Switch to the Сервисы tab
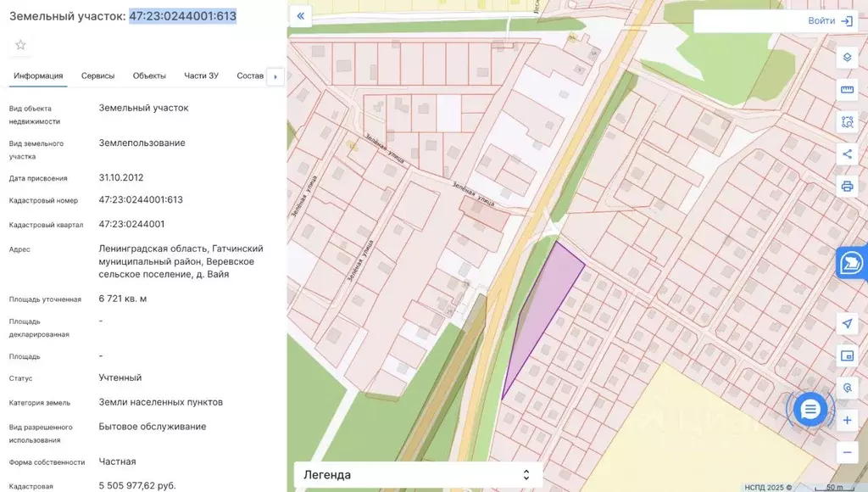The image size is (868, 492). click(97, 75)
